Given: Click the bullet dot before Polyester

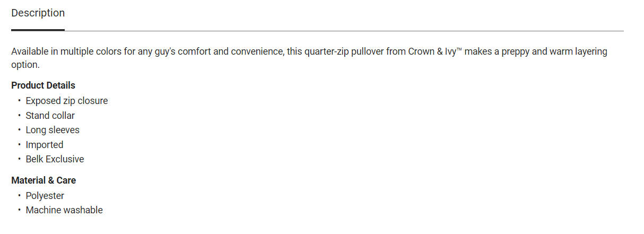Looking at the screenshot, I should click(x=20, y=196).
